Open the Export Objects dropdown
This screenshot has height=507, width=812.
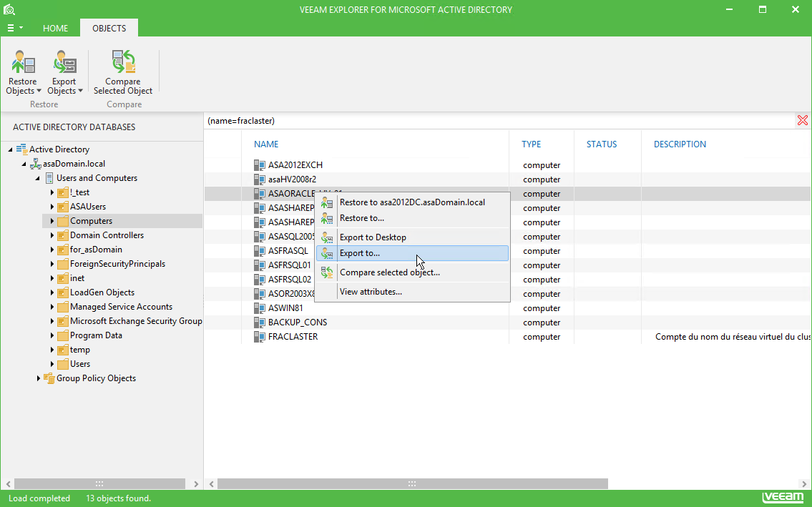[x=64, y=72]
